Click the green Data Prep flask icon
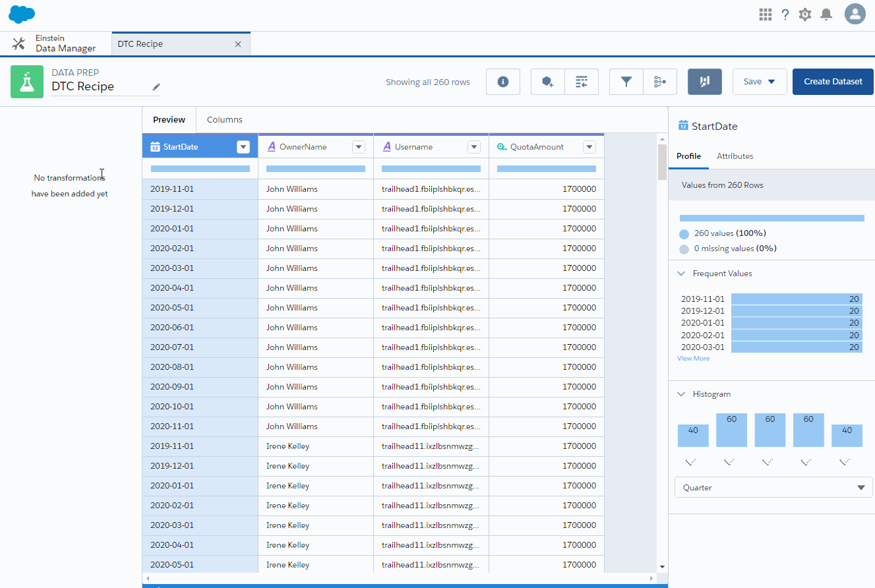 (x=27, y=82)
